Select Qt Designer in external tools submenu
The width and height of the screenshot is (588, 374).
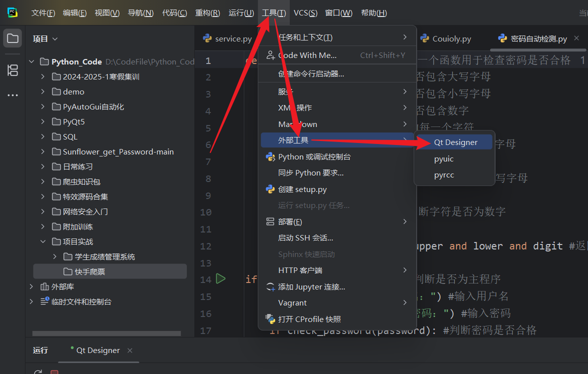pos(454,142)
